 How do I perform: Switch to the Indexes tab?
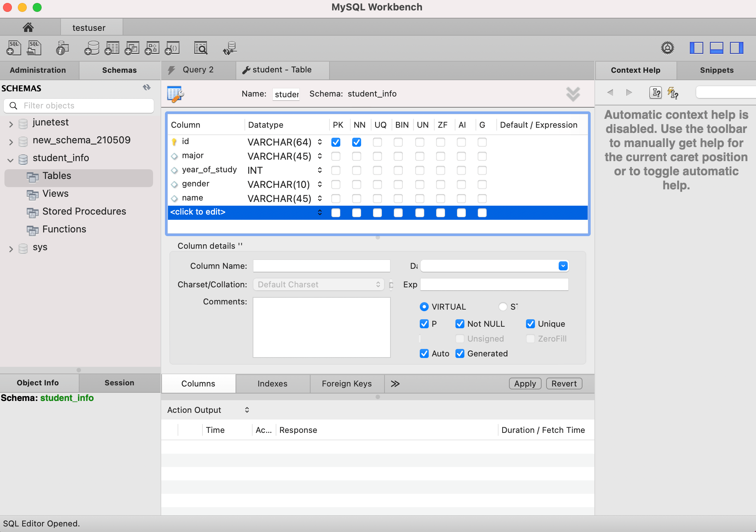pos(272,384)
